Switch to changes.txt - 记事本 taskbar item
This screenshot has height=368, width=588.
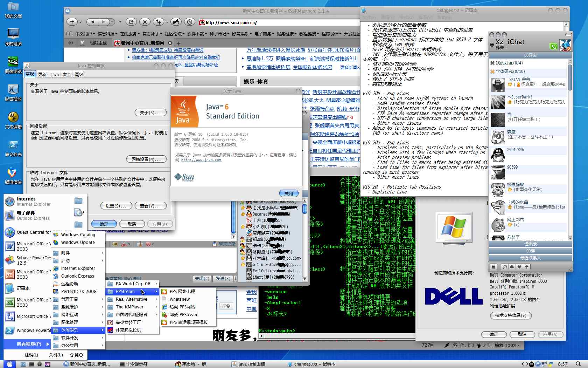point(311,364)
